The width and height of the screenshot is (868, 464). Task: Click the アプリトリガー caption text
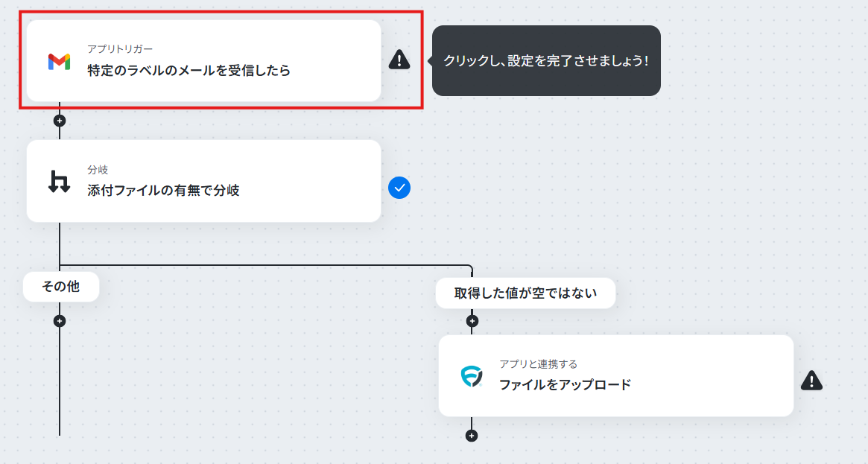coord(120,48)
